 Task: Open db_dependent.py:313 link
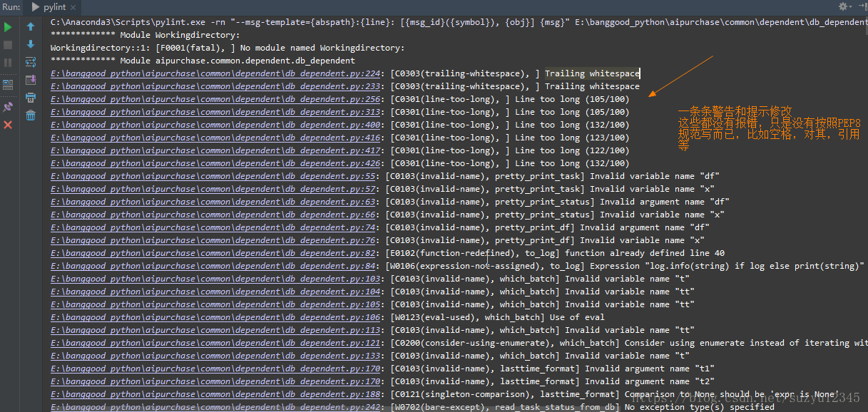pyautogui.click(x=215, y=112)
